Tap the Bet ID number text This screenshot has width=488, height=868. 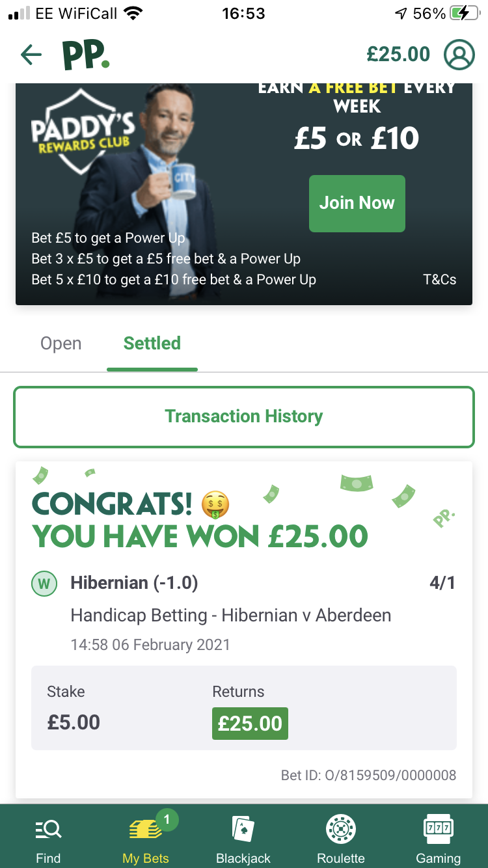coord(369,775)
